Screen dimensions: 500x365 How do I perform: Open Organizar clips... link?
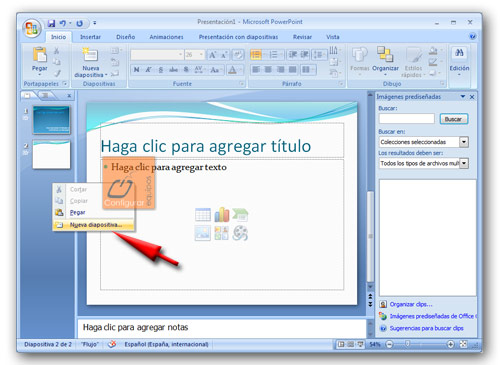pyautogui.click(x=411, y=304)
